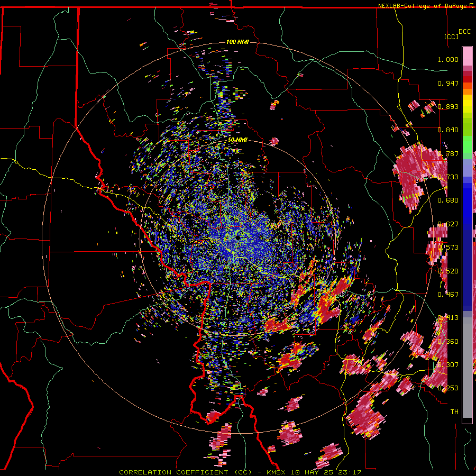Click the 50 NMI range ring label
This screenshot has height=476, width=476.
[237, 140]
